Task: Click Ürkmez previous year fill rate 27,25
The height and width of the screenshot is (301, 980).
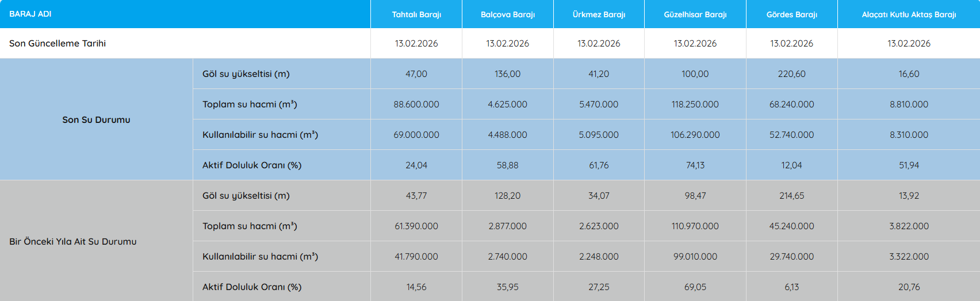Action: tap(599, 287)
